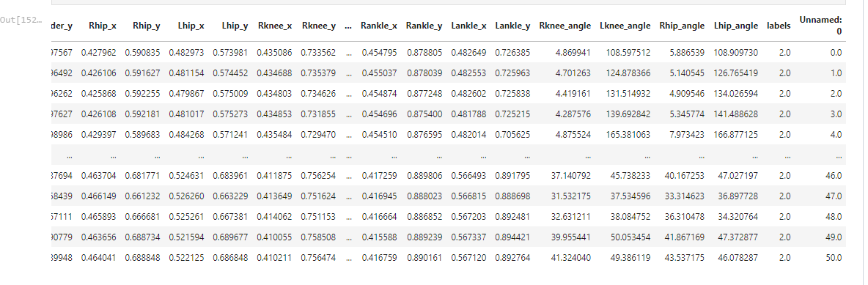
Task: Click the Lknee_angle value 37.534596
Action: 630,196
